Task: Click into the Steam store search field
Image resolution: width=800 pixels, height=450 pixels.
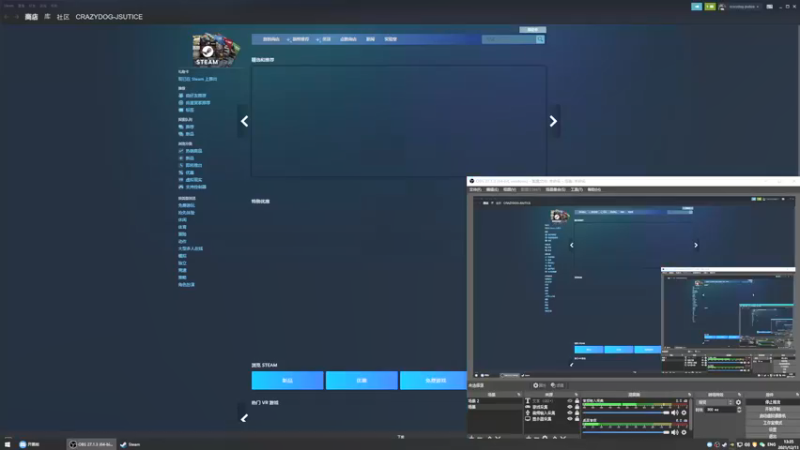Action: (509, 39)
